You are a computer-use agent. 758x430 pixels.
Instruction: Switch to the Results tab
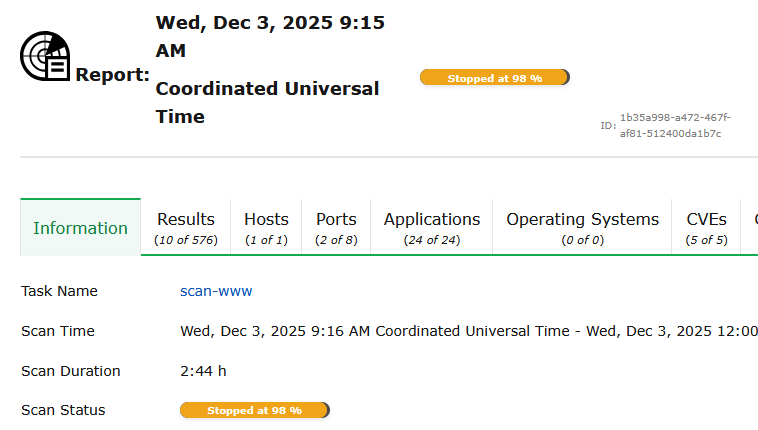186,228
